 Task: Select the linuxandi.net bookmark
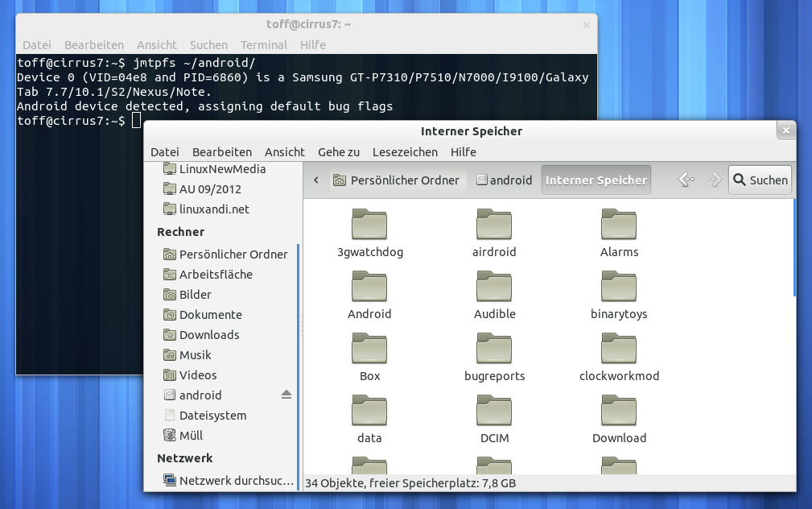(x=213, y=209)
